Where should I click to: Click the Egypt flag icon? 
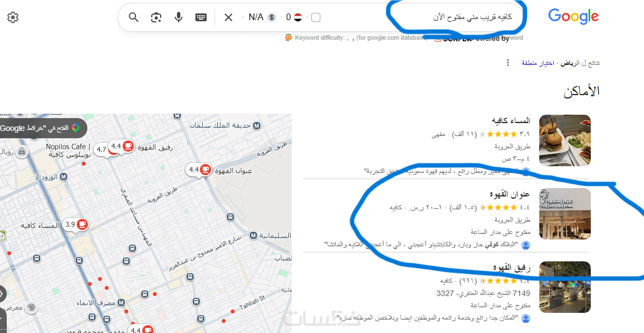pos(298,17)
